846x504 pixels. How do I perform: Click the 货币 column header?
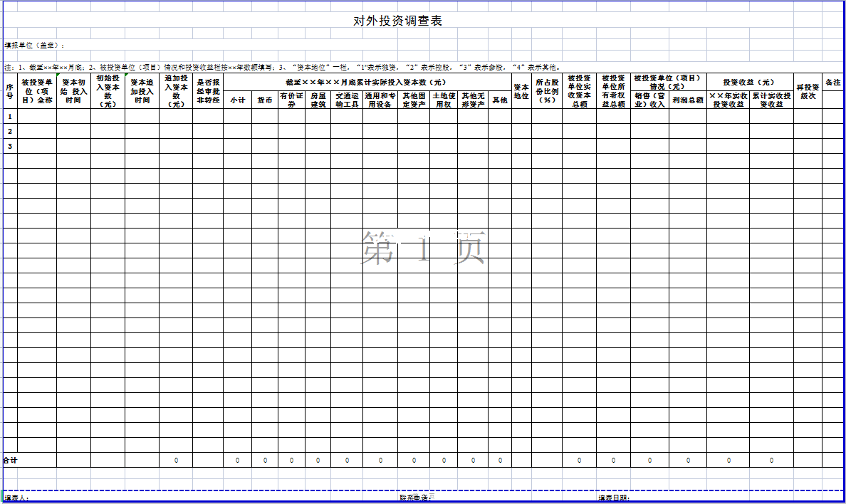pos(265,100)
